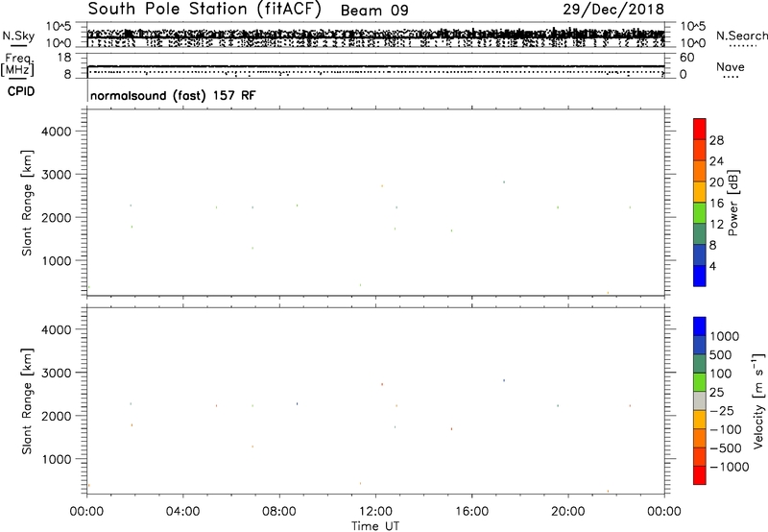Click bright blue Power segment below 4

(x=700, y=276)
